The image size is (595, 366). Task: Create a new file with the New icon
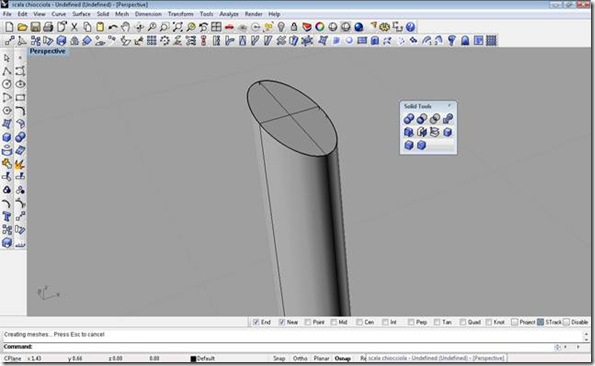(9, 27)
